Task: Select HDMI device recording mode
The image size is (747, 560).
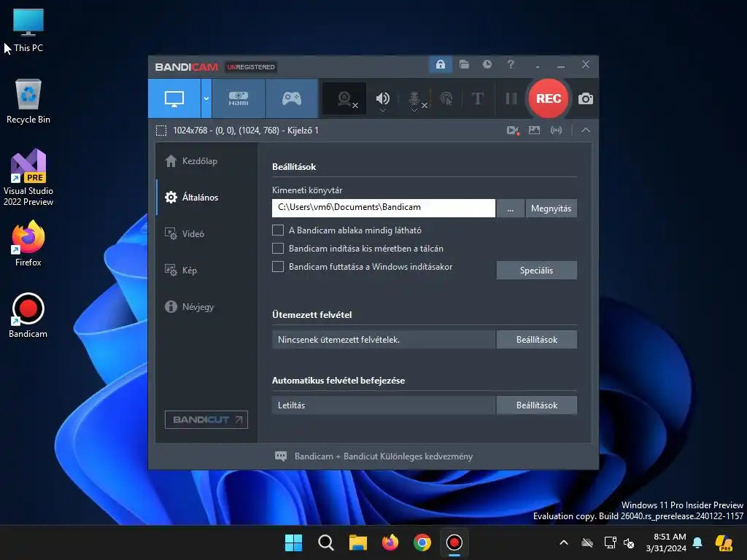Action: (x=239, y=98)
